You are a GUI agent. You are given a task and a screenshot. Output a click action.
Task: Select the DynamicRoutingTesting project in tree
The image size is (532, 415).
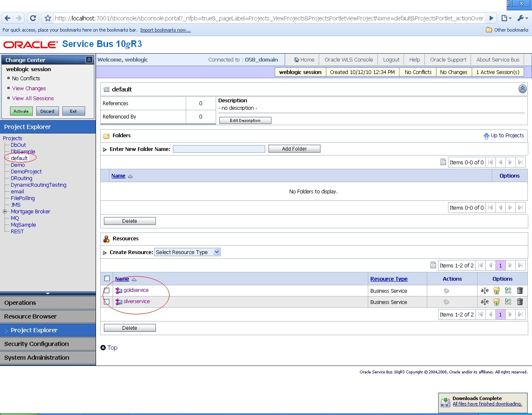(39, 185)
